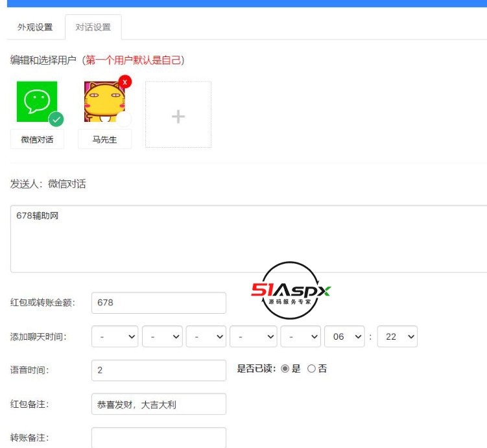Viewport: 487px width, 448px height.
Task: Open the third 添加聊天时间 dropdown
Action: coord(206,336)
